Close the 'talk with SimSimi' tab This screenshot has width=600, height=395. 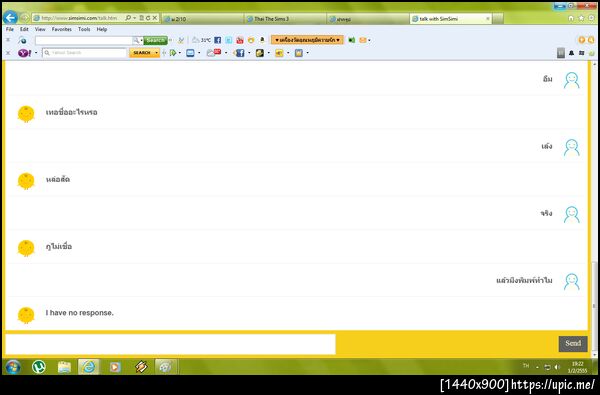(488, 18)
